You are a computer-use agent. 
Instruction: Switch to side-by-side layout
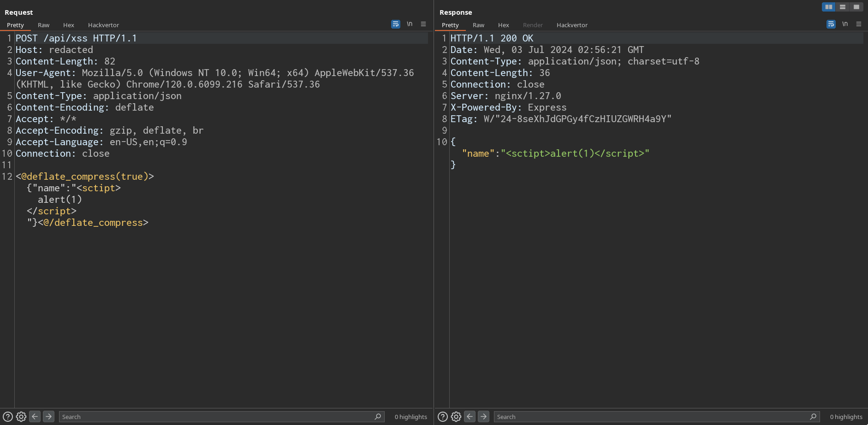pyautogui.click(x=829, y=7)
